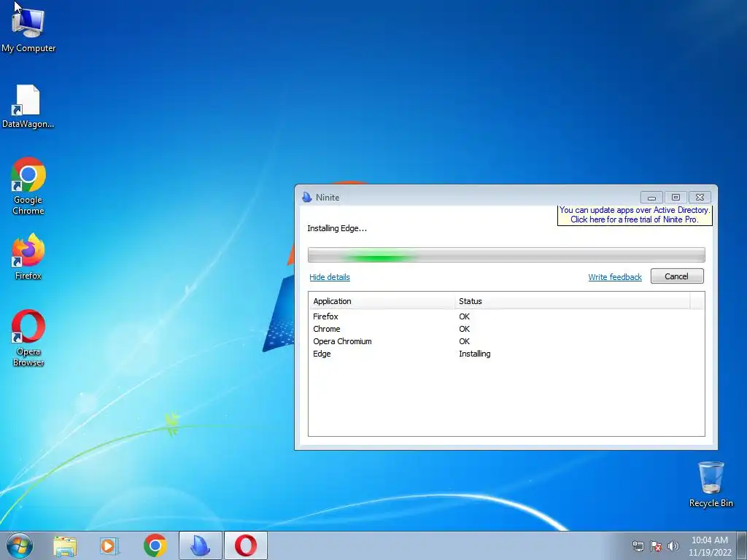Open the Write feedback link

(615, 277)
